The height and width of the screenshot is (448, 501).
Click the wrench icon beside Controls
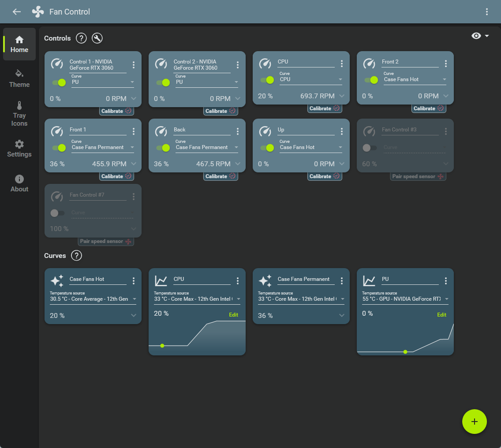click(x=97, y=38)
